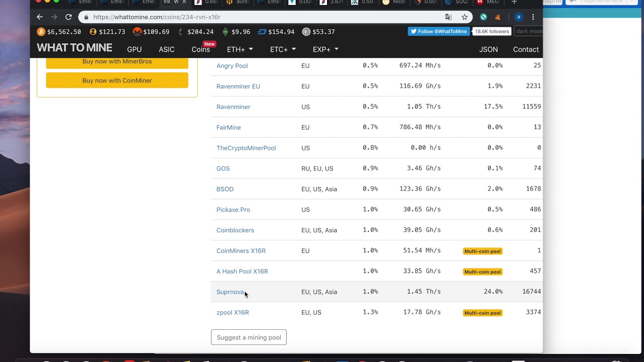The width and height of the screenshot is (644, 362).
Task: Open the green swirl extension icon
Action: click(x=484, y=17)
